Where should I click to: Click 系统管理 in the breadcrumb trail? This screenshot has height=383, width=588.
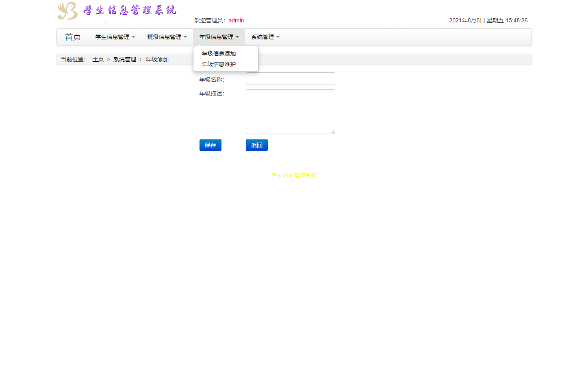pyautogui.click(x=125, y=59)
